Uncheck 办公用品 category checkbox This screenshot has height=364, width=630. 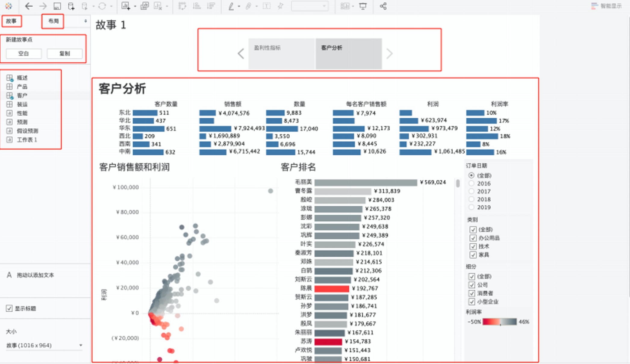(473, 238)
